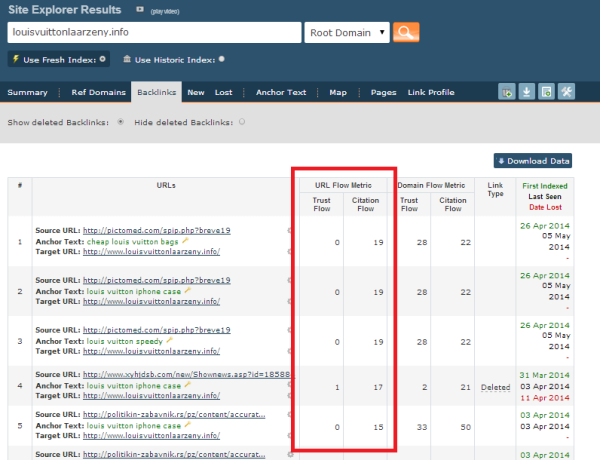The width and height of the screenshot is (600, 460).
Task: Open row 2 source URL pictomed.com link
Action: pyautogui.click(x=157, y=280)
